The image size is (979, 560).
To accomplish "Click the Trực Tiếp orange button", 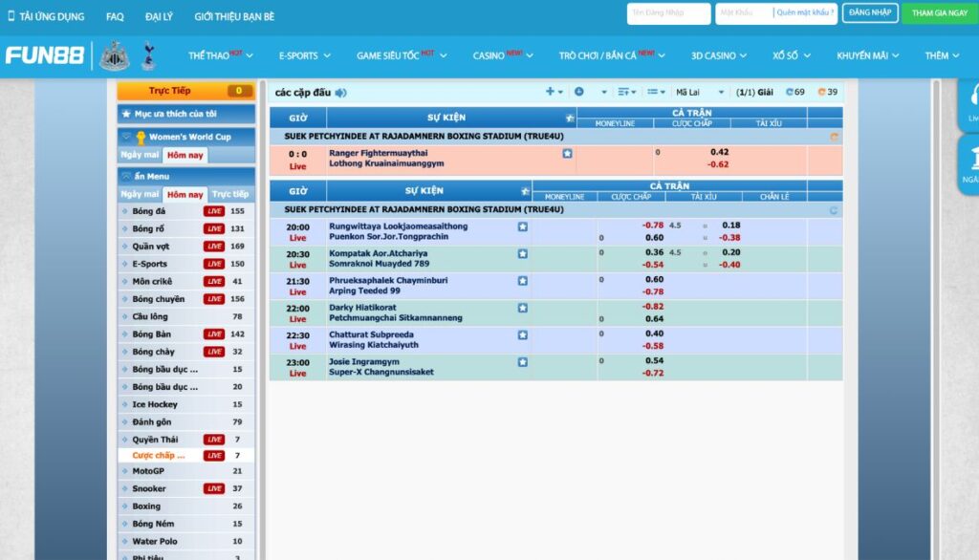I will (186, 91).
